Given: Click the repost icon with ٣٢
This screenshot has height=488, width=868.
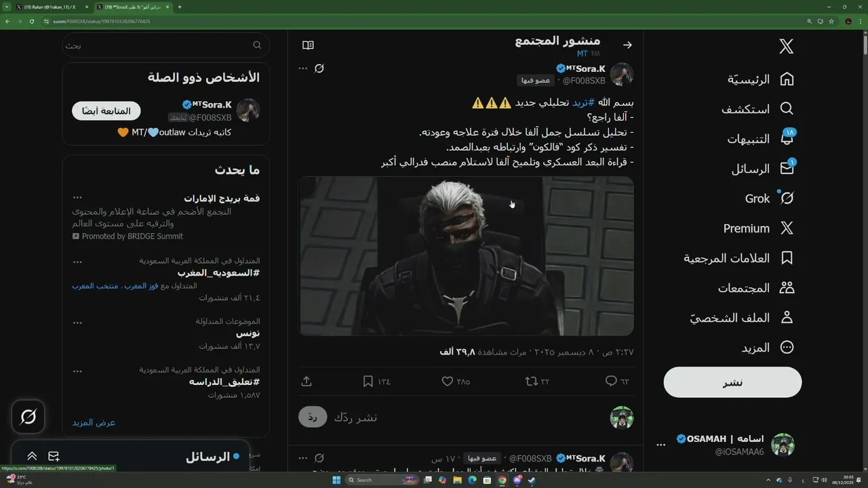Looking at the screenshot, I should click(538, 382).
